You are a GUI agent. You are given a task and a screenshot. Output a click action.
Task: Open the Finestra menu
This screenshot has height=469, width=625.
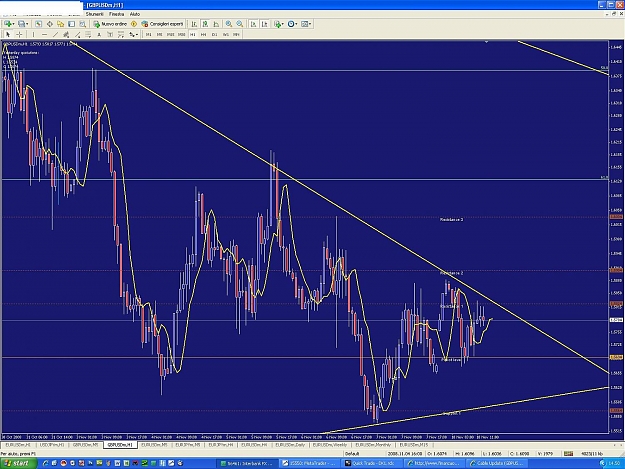(116, 14)
